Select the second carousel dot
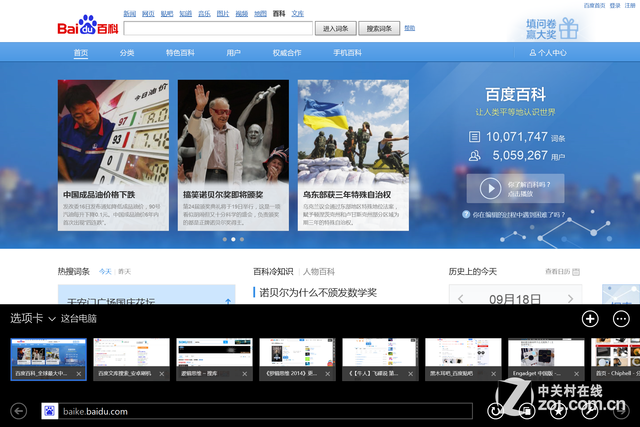 coord(233,239)
